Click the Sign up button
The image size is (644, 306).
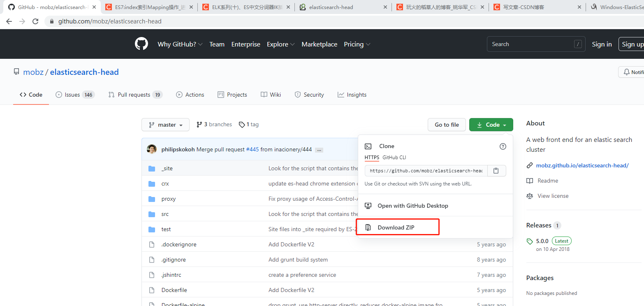tap(631, 44)
